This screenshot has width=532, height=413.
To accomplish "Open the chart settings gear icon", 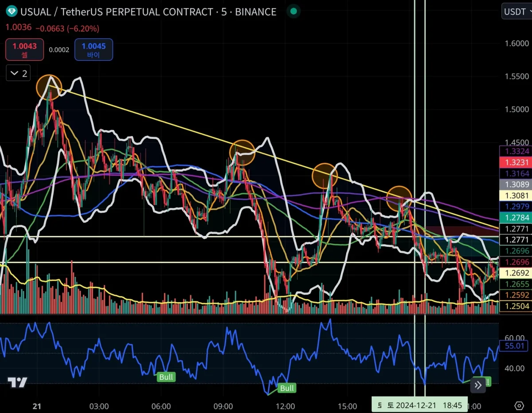I will tap(519, 405).
